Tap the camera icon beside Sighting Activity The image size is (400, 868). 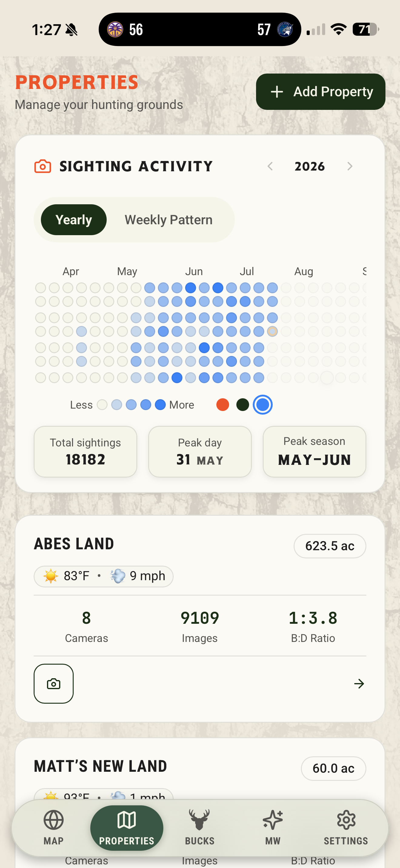pos(43,166)
